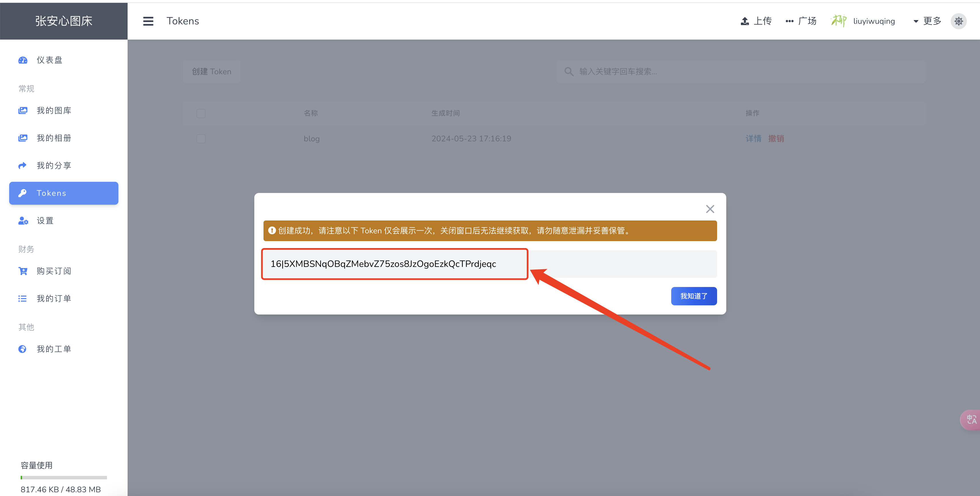Click the icon beside 我的工单
The width and height of the screenshot is (980, 496).
[x=22, y=349]
